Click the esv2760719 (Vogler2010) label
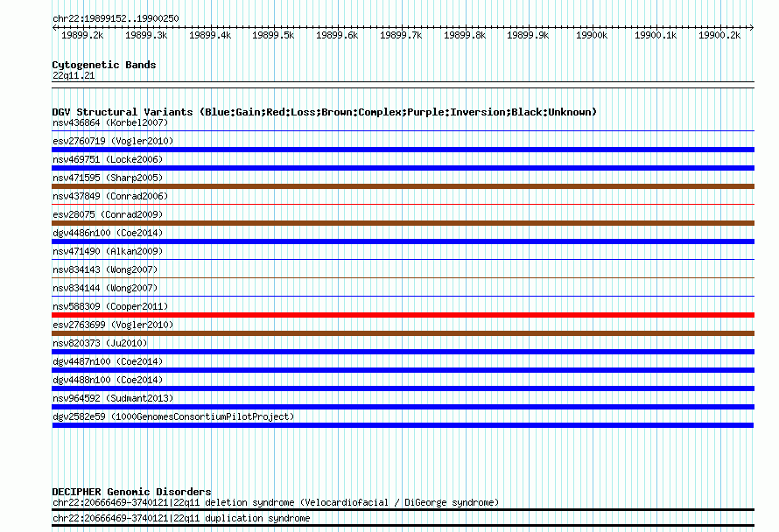The width and height of the screenshot is (779, 532). point(113,141)
